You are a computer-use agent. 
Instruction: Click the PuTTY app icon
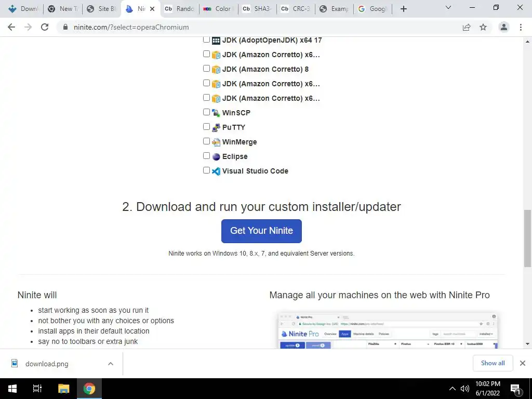216,128
